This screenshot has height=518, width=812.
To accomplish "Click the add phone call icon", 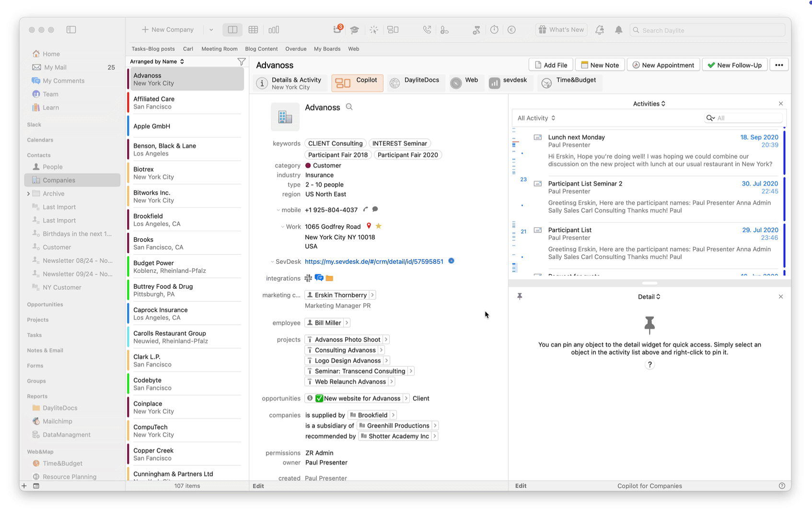I will tap(445, 30).
